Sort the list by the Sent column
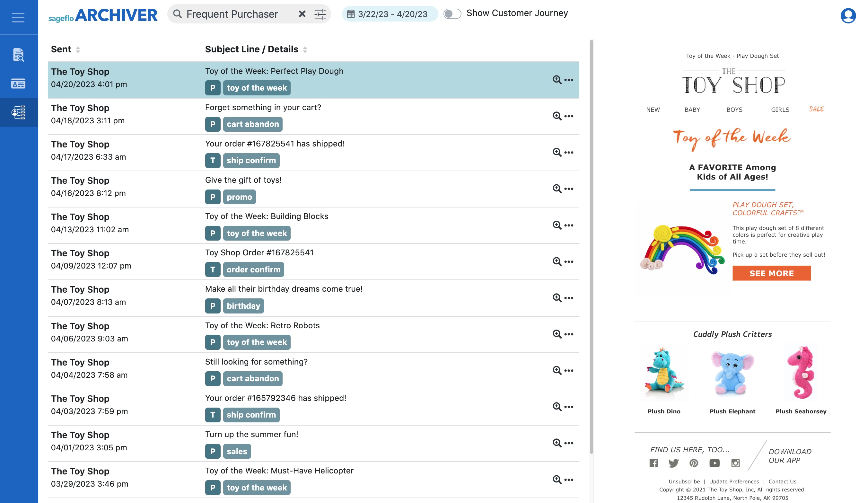868x503 pixels. (x=78, y=49)
